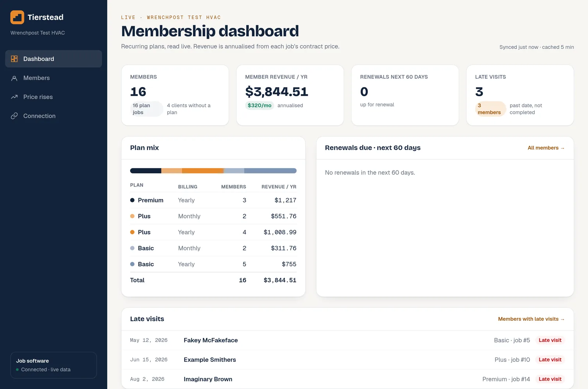Click the Late visits card count 3
The image size is (588, 389).
479,92
